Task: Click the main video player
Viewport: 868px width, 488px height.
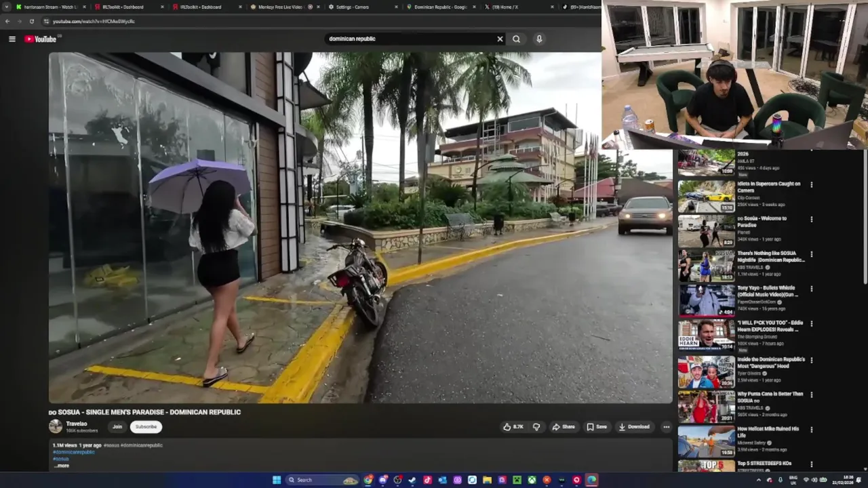Action: coord(360,228)
